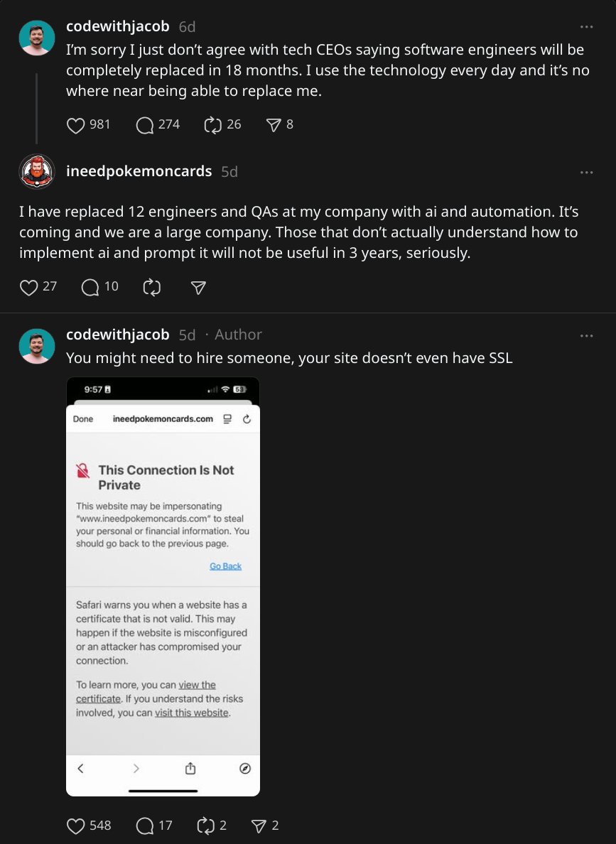Visit ineedpokemoncards' profile via username
The height and width of the screenshot is (844, 616).
coord(139,171)
